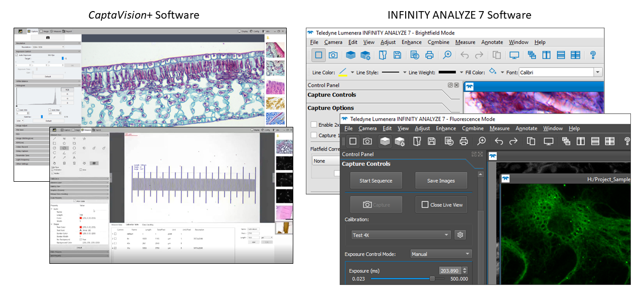Click the camera capture button in CaptaVision
The image size is (644, 294).
(x=48, y=38)
